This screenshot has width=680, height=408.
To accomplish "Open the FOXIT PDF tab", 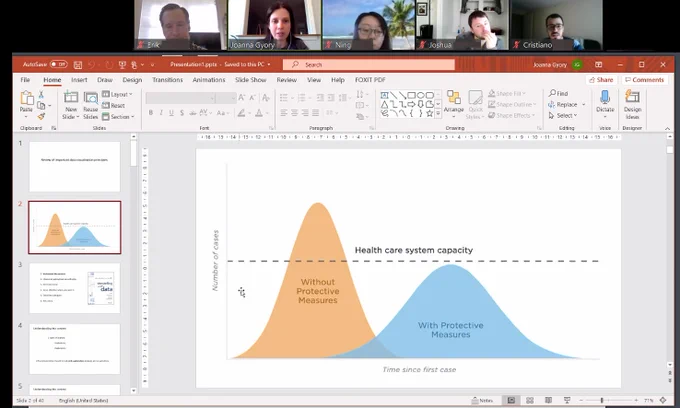I will click(370, 80).
